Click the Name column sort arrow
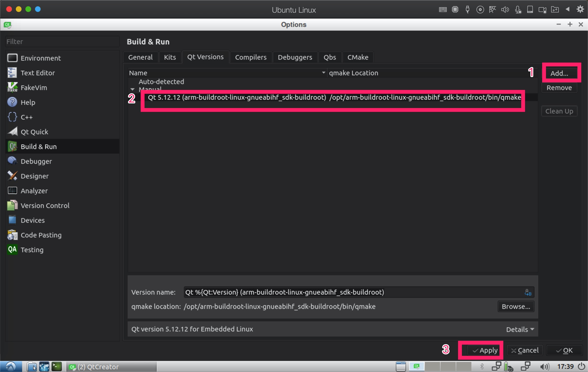Viewport: 588px width, 372px height. click(323, 73)
